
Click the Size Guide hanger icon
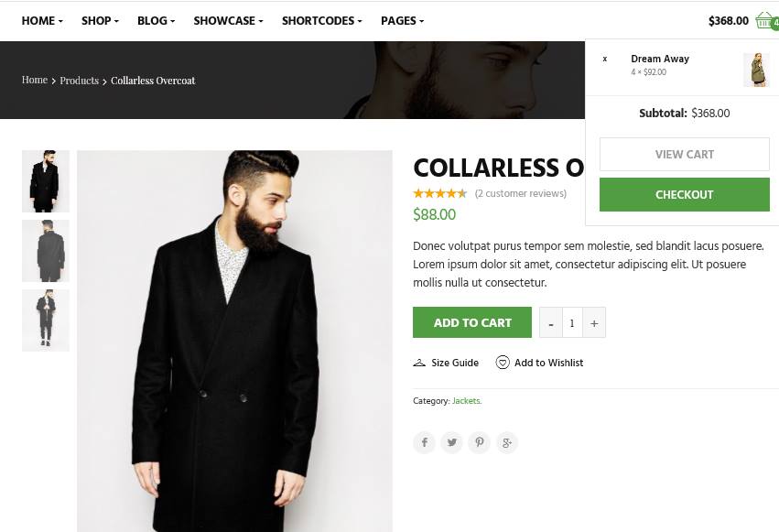click(419, 363)
